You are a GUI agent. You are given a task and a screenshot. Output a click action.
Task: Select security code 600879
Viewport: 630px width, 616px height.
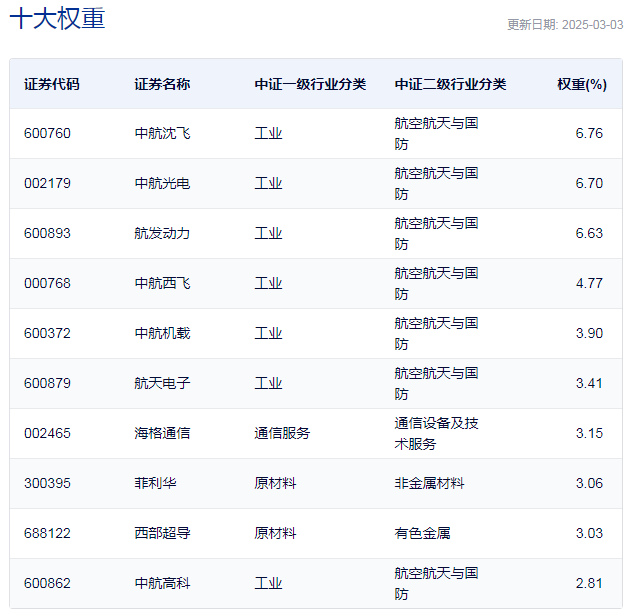coord(47,383)
